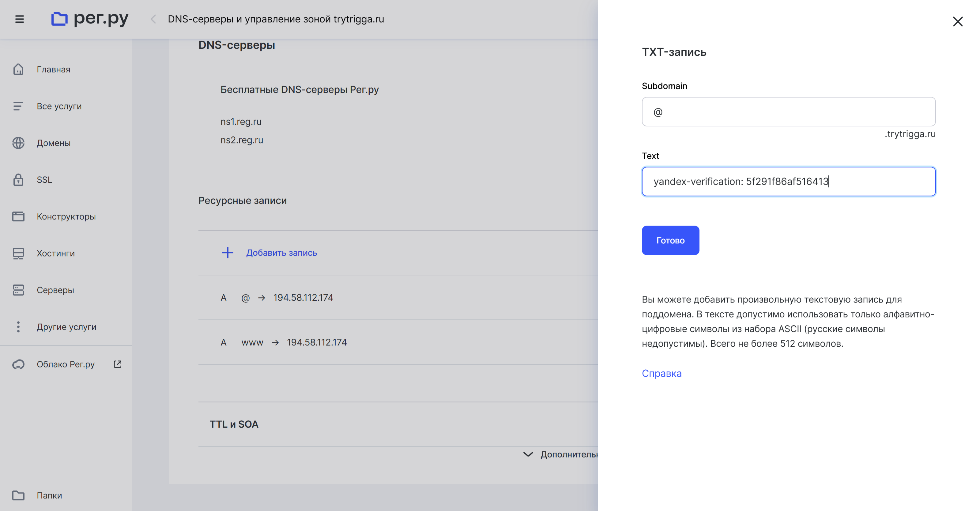Click the Другие услуги dots icon
This screenshot has width=980, height=511.
(18, 327)
